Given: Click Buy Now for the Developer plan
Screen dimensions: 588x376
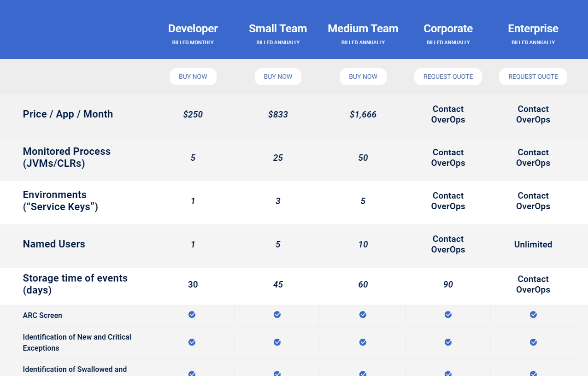Looking at the screenshot, I should click(x=193, y=76).
